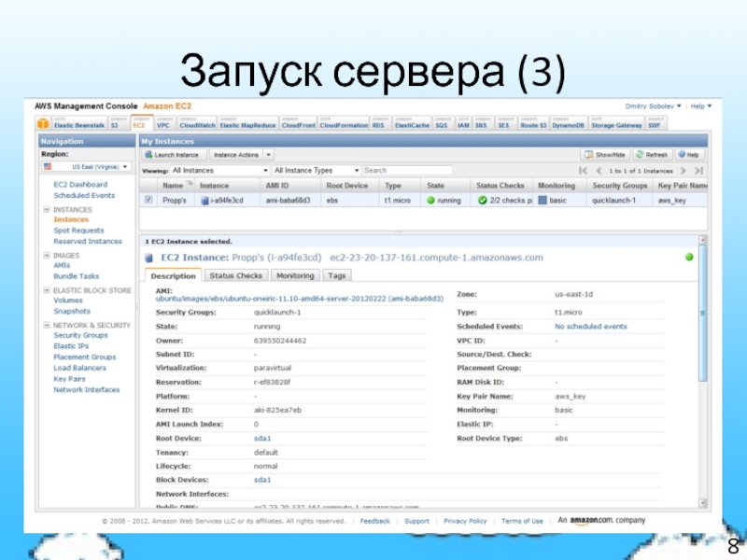Go to first page of instances
Viewport: 747px width, 560px height.
[583, 171]
